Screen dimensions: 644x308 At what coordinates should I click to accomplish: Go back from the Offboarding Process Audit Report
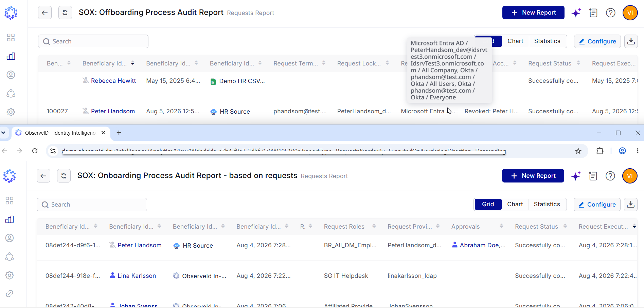click(x=45, y=13)
